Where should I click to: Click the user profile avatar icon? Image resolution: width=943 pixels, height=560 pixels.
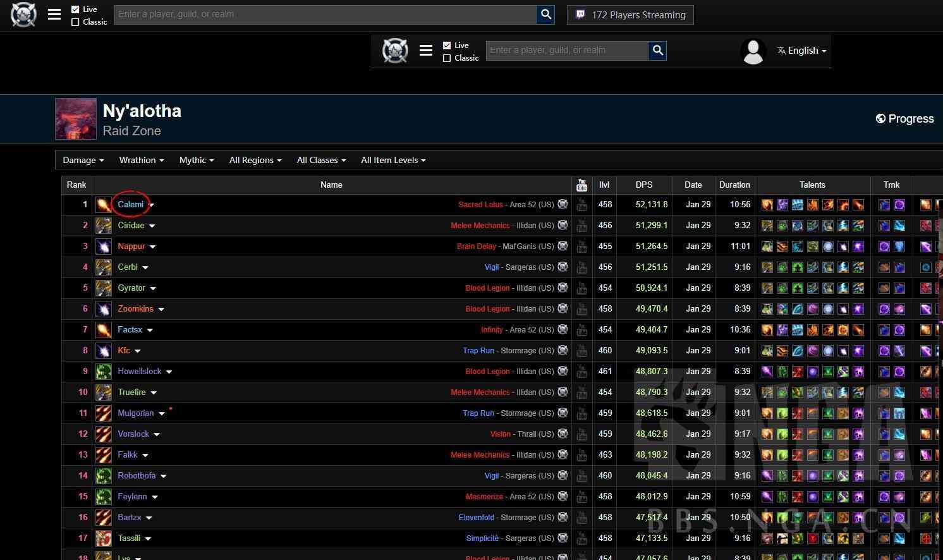(x=753, y=51)
